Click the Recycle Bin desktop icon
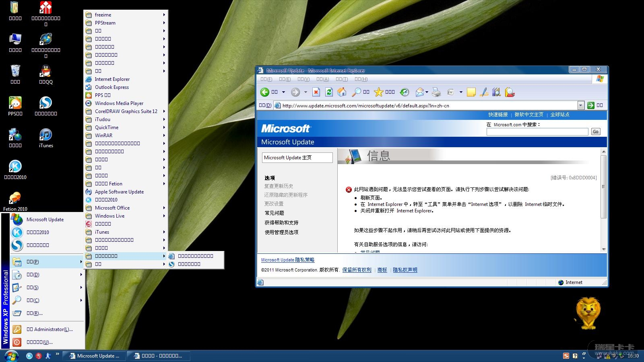 pos(15,74)
